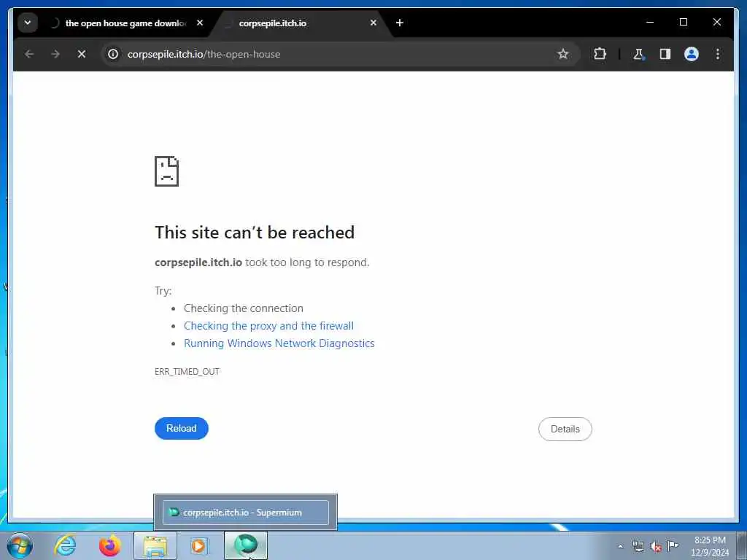Stop loading the page
The height and width of the screenshot is (560, 747).
[x=82, y=54]
